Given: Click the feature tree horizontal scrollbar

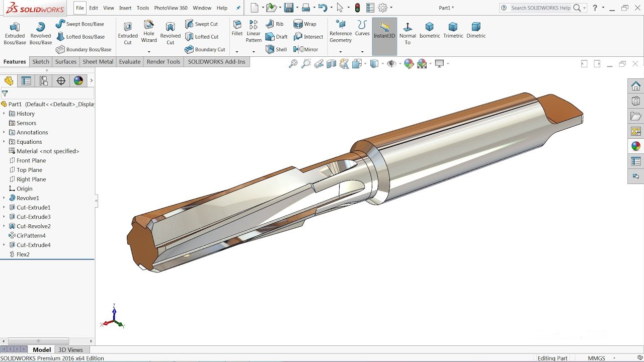Looking at the screenshot, I should click(x=38, y=341).
